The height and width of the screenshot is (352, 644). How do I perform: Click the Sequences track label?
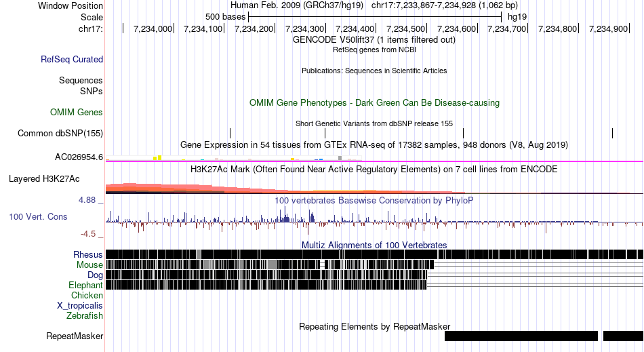tap(81, 80)
